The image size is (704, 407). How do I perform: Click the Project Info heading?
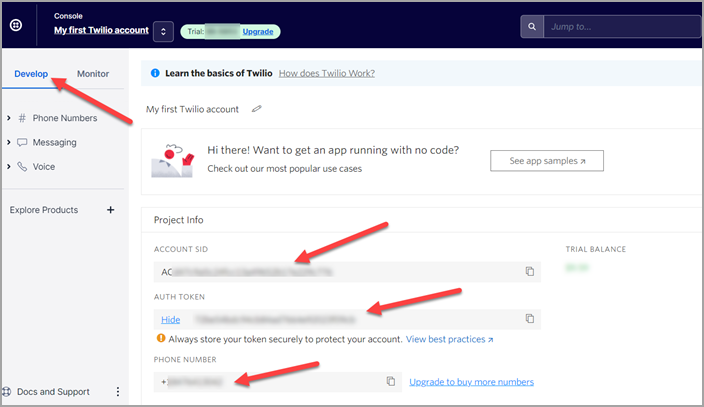click(178, 220)
